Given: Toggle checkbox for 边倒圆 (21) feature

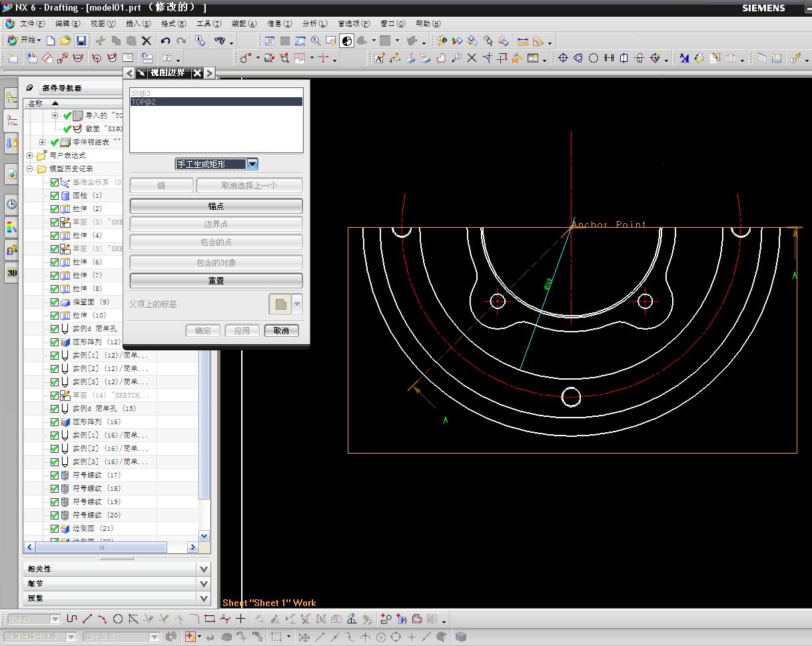Looking at the screenshot, I should tap(55, 529).
